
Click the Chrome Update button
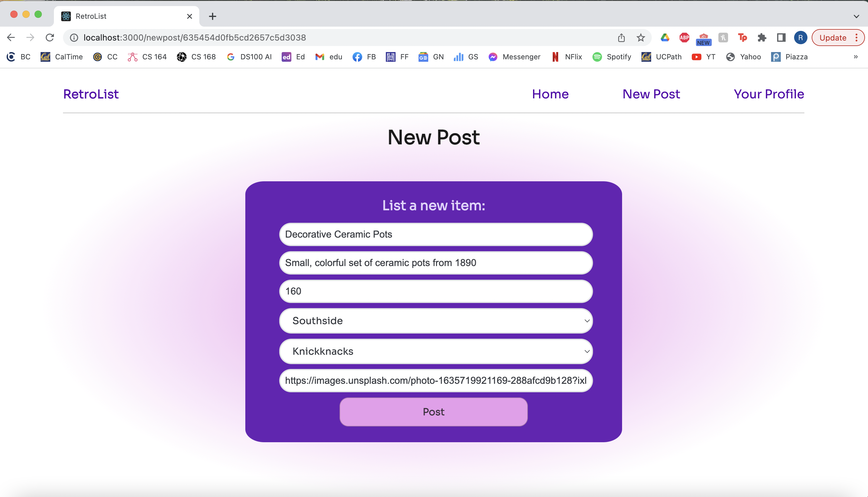pyautogui.click(x=833, y=38)
